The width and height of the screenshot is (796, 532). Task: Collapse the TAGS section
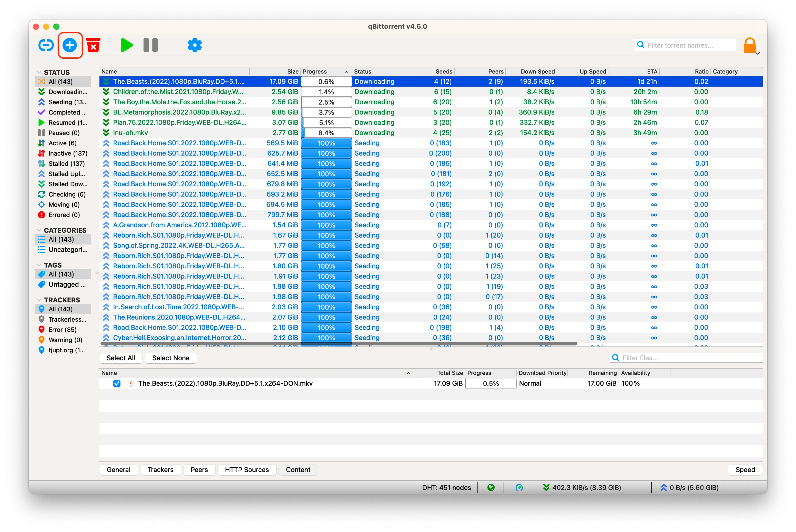(x=39, y=265)
